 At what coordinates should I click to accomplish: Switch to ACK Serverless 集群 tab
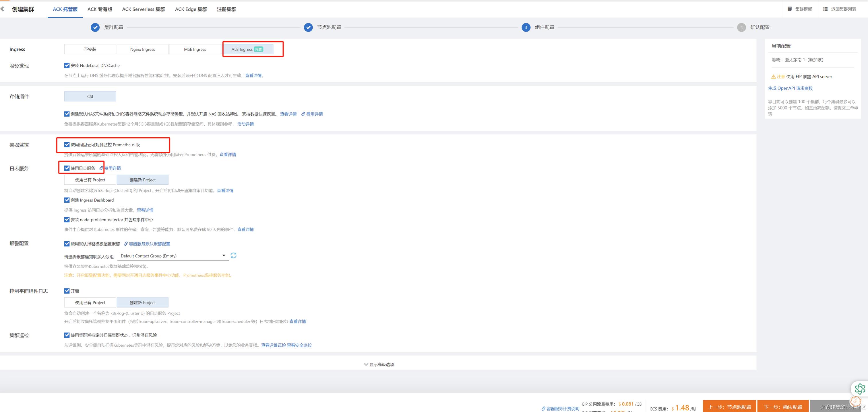click(x=144, y=9)
